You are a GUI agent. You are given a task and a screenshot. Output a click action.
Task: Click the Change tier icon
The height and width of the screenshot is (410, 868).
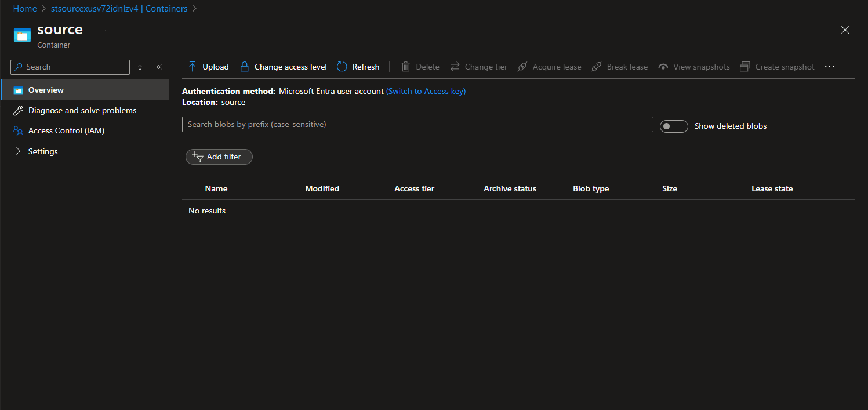point(455,66)
